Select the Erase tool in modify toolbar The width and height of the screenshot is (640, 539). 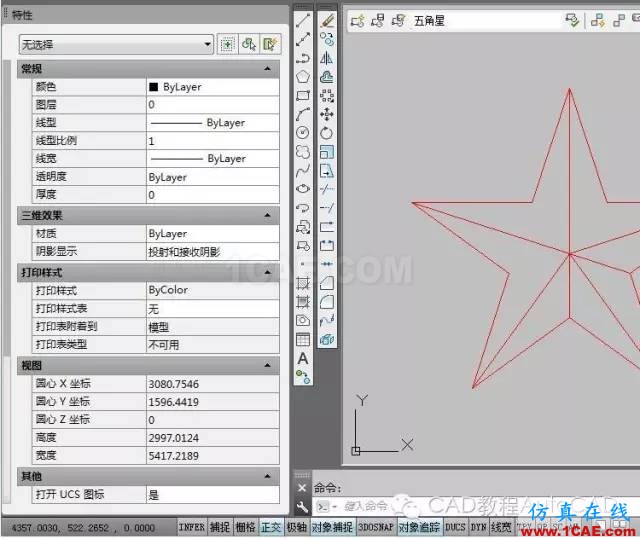327,20
